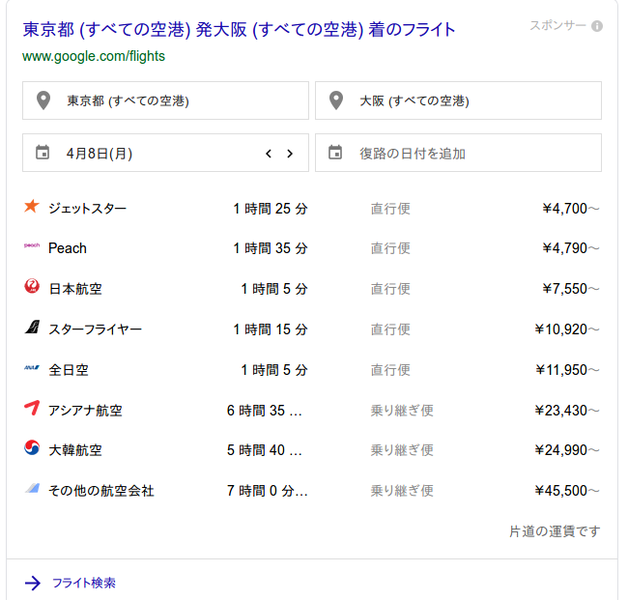
Task: Go to previous day with left chevron
Action: pyautogui.click(x=269, y=153)
